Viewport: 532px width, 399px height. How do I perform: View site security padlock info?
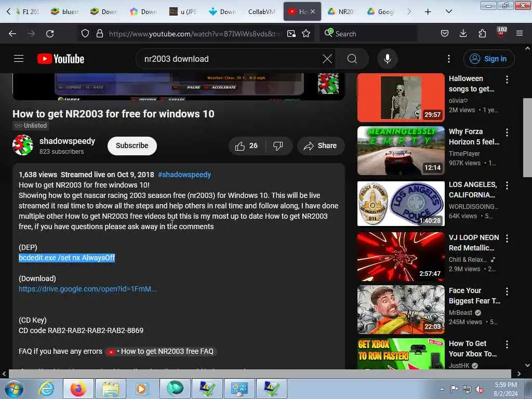(99, 34)
